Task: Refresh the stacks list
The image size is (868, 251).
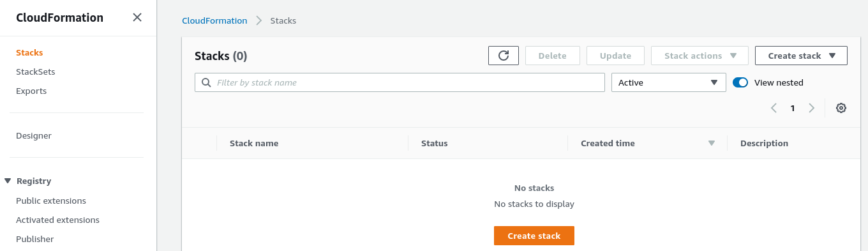Action: click(x=504, y=56)
